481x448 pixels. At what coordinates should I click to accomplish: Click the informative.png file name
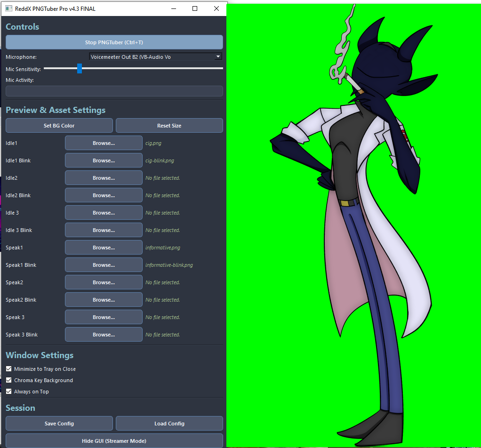pyautogui.click(x=162, y=248)
